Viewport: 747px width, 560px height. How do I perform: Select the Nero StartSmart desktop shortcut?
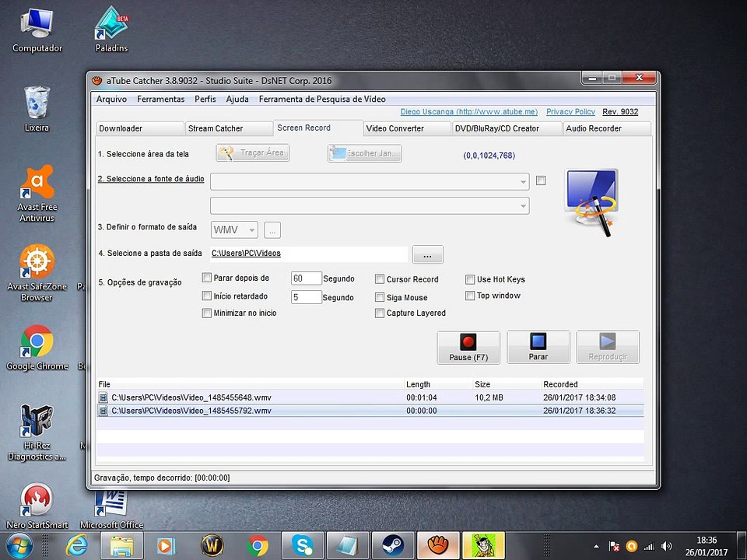(x=37, y=506)
